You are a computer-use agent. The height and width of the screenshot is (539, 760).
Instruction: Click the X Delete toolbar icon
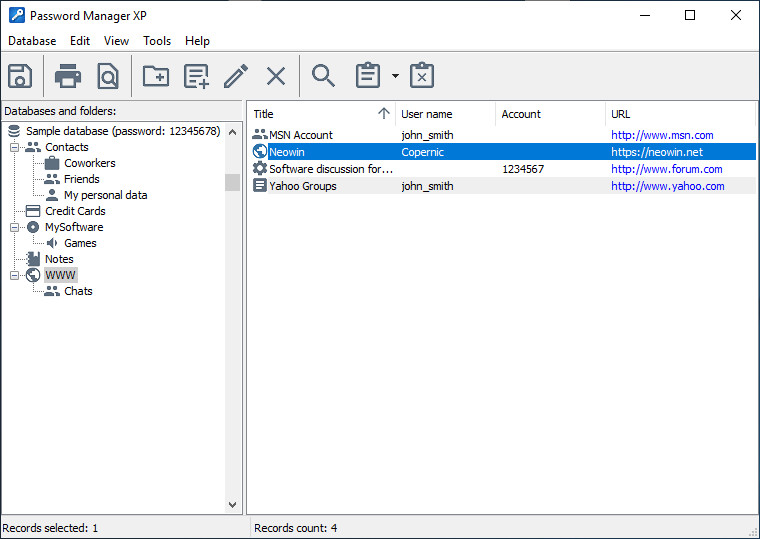click(276, 76)
